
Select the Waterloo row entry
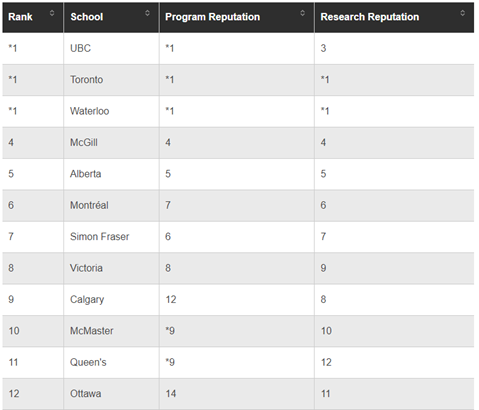(89, 111)
